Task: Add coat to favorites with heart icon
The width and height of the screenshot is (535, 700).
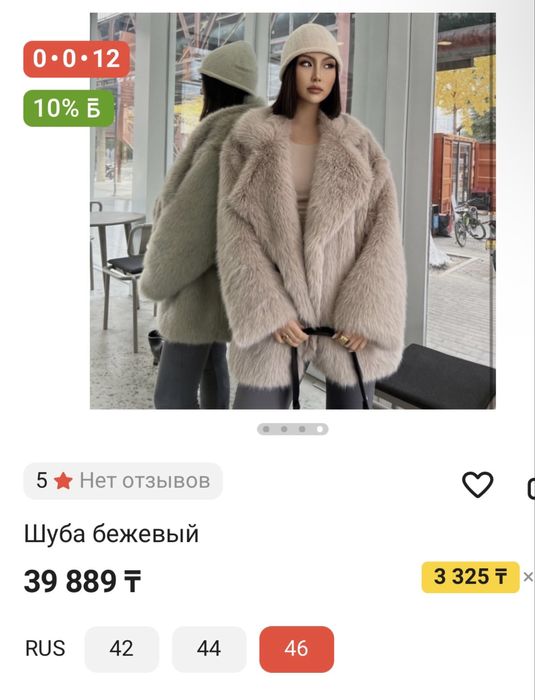Action: pyautogui.click(x=477, y=484)
